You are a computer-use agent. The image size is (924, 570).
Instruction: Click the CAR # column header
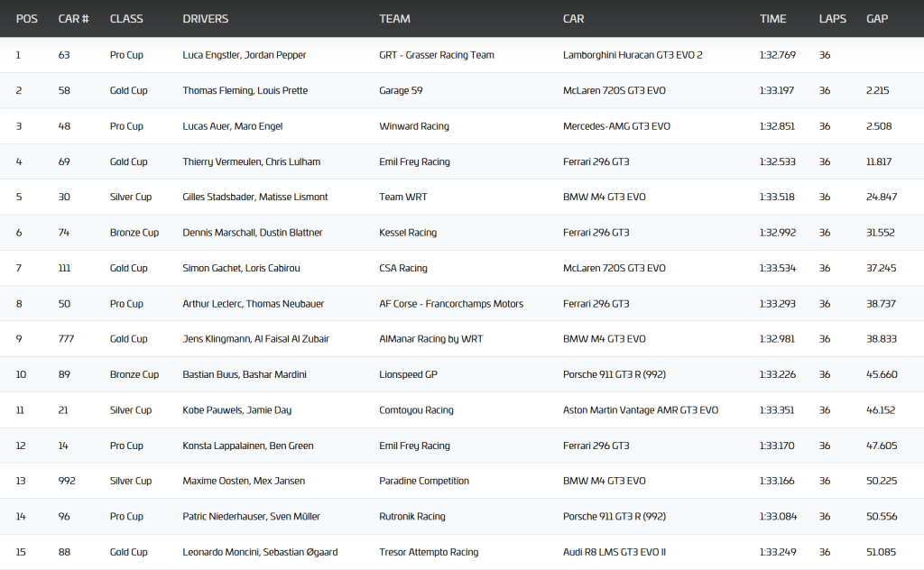[x=74, y=19]
